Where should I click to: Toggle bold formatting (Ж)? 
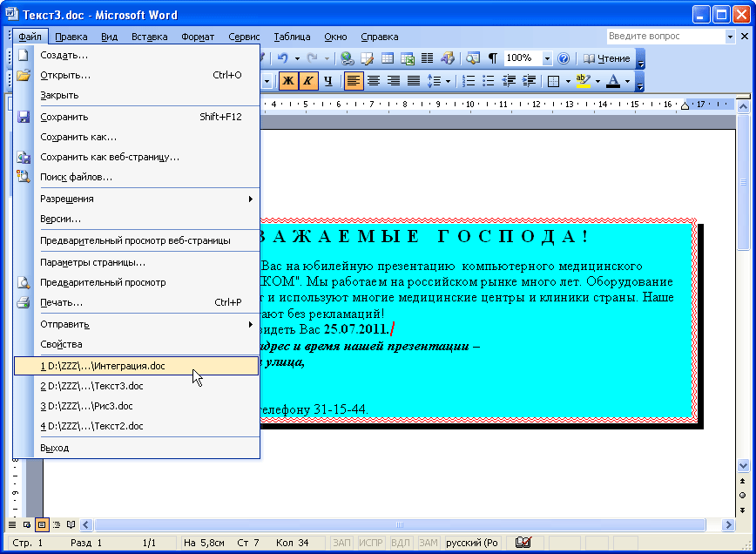pos(287,81)
